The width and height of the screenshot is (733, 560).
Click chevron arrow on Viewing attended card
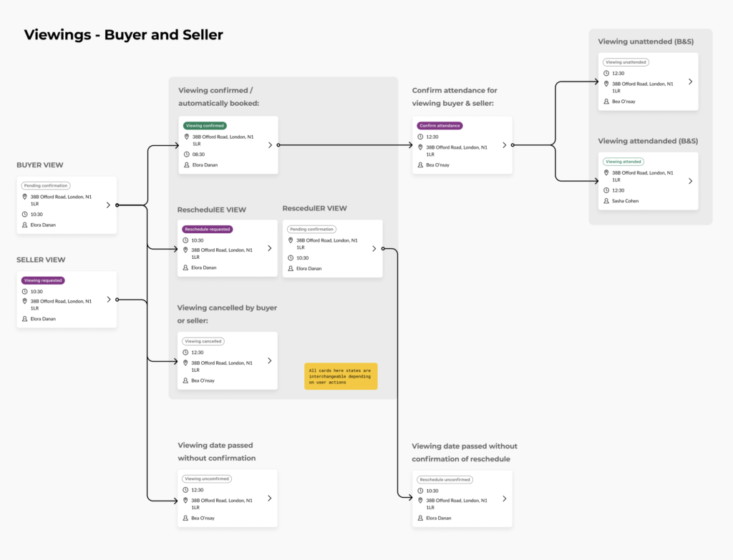[690, 181]
